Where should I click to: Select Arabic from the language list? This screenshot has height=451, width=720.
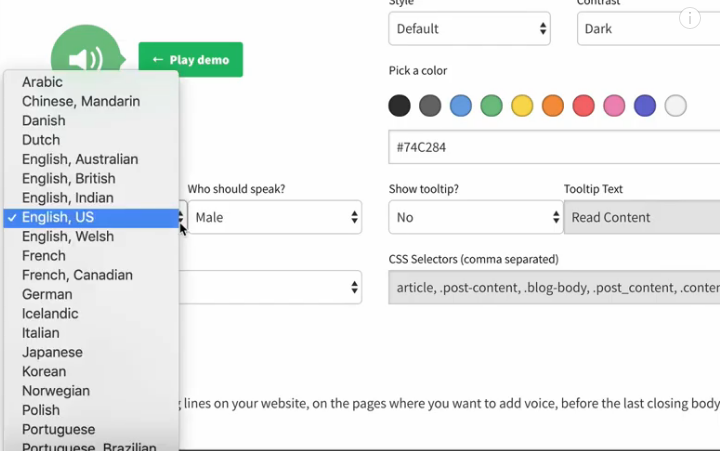click(91, 82)
